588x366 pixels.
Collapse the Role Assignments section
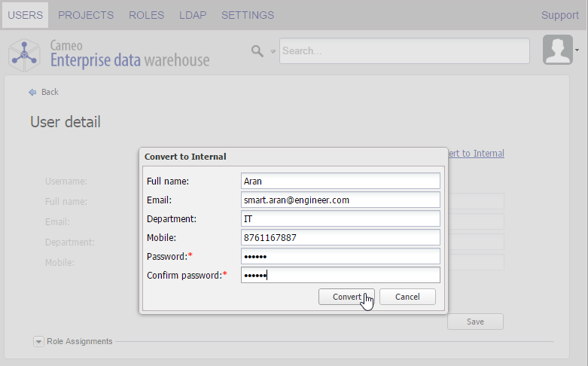click(38, 341)
